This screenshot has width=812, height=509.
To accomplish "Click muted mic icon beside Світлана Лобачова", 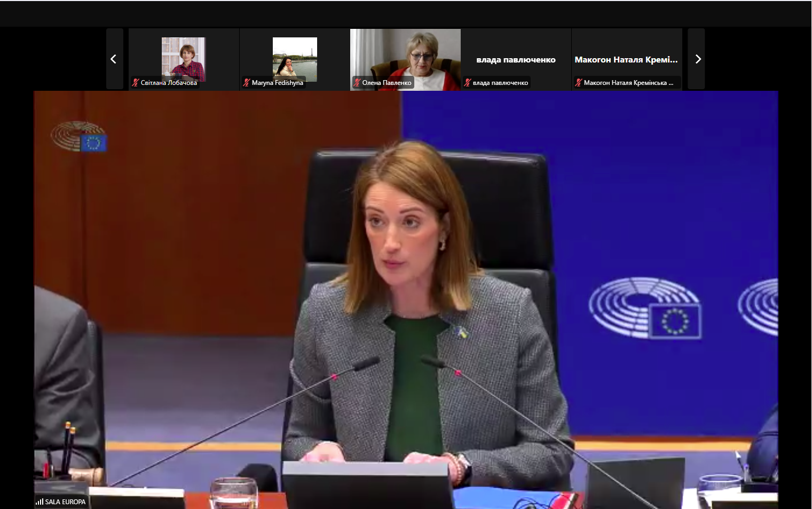I will point(136,83).
